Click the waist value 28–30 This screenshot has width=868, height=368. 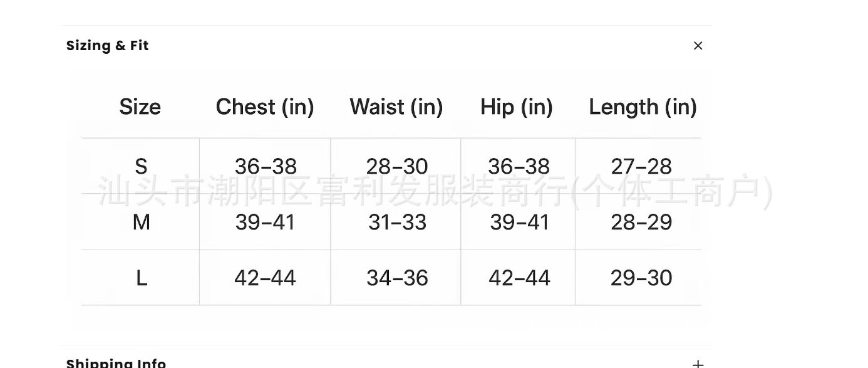click(x=397, y=167)
